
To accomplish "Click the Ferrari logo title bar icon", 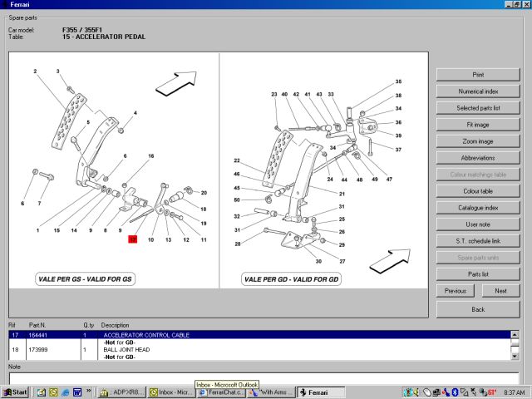I will (x=5, y=4).
